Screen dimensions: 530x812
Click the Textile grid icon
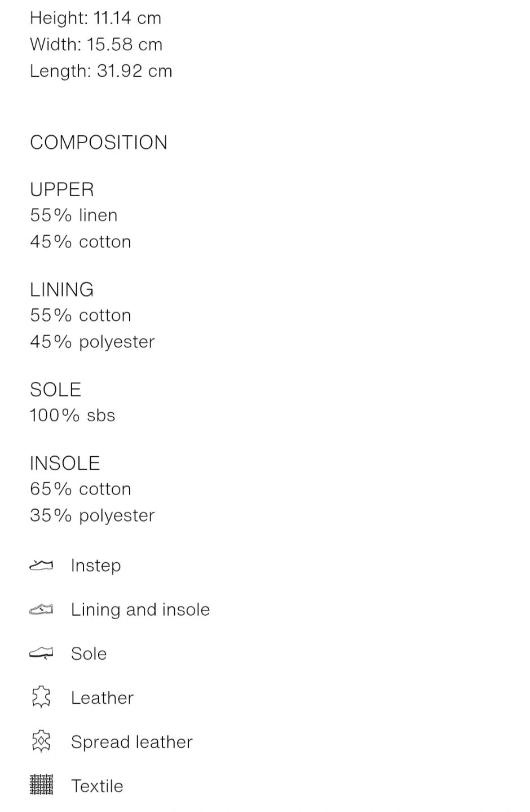pos(41,785)
